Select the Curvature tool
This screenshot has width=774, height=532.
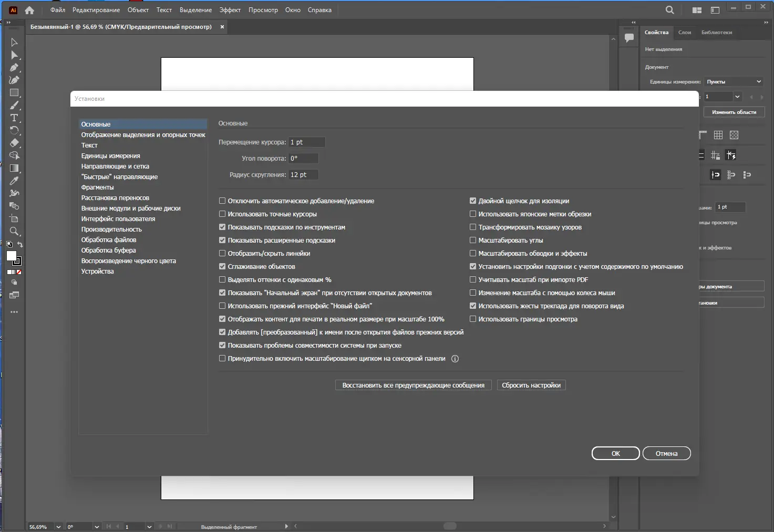(14, 80)
